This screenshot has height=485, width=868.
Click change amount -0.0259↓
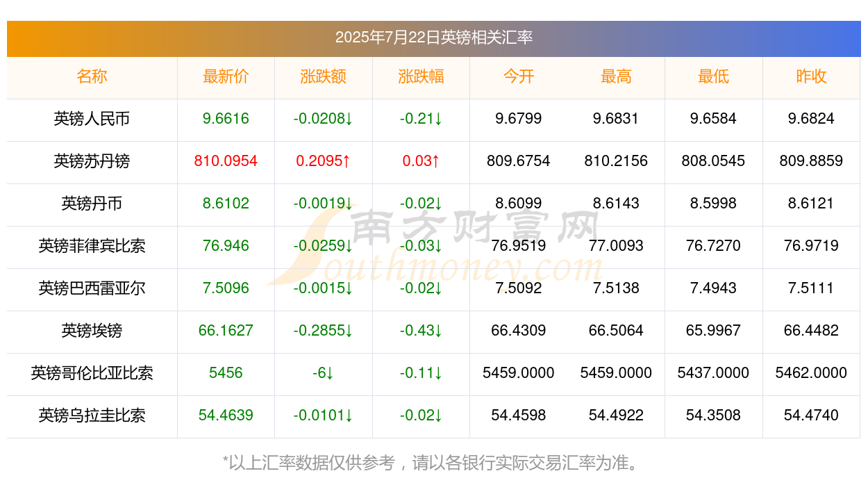tap(324, 246)
